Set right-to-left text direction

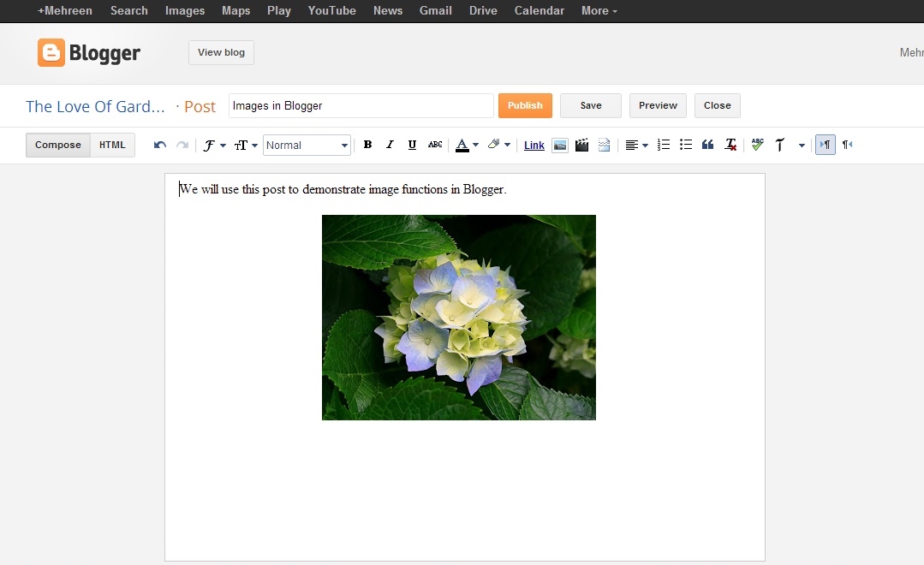pyautogui.click(x=848, y=145)
